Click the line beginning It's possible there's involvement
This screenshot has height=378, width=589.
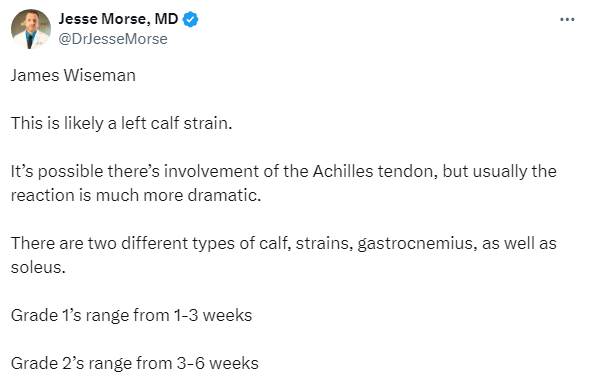point(284,171)
